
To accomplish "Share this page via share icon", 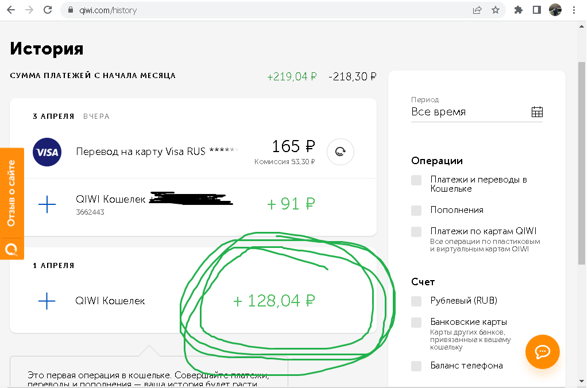I will pos(477,10).
